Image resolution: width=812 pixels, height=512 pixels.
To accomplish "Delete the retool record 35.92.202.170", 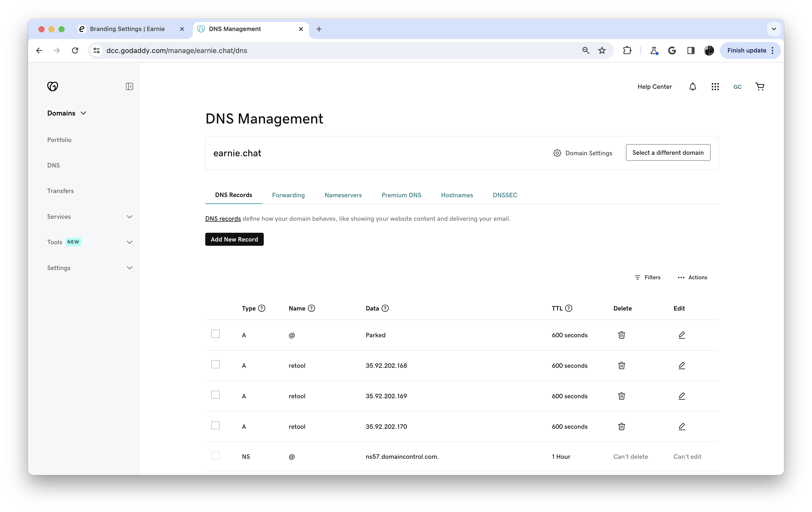I will coord(621,426).
